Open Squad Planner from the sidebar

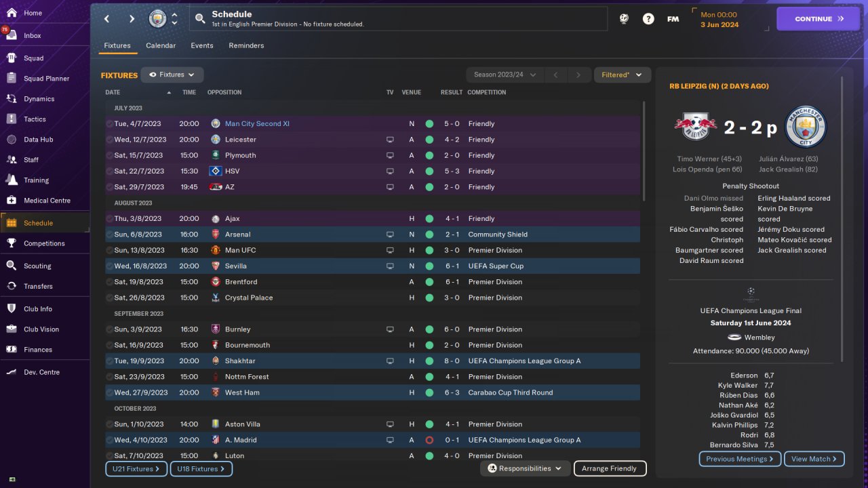[45, 79]
